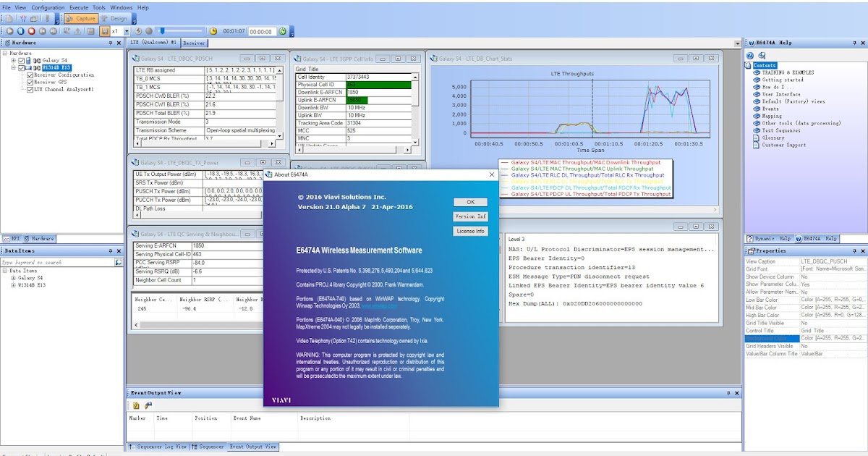The image size is (868, 456).
Task: Click the clock timer icon before 00:01:07
Action: point(213,31)
